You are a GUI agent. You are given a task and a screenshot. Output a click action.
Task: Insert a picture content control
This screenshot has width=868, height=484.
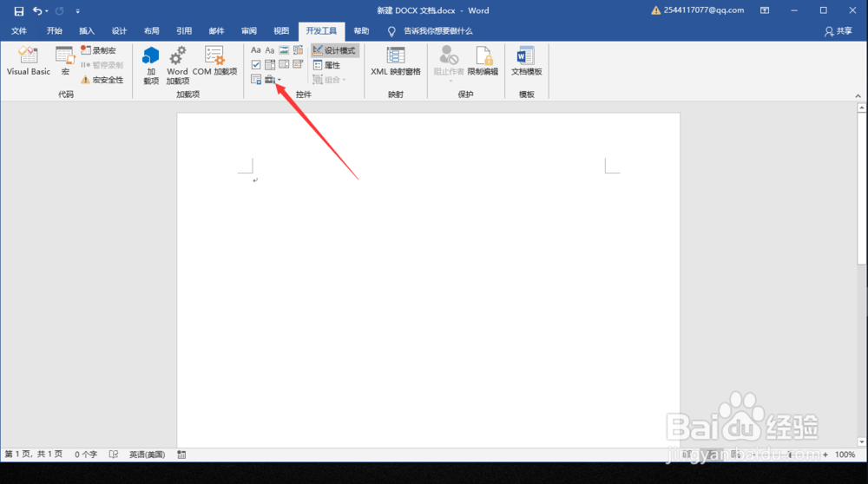(284, 50)
